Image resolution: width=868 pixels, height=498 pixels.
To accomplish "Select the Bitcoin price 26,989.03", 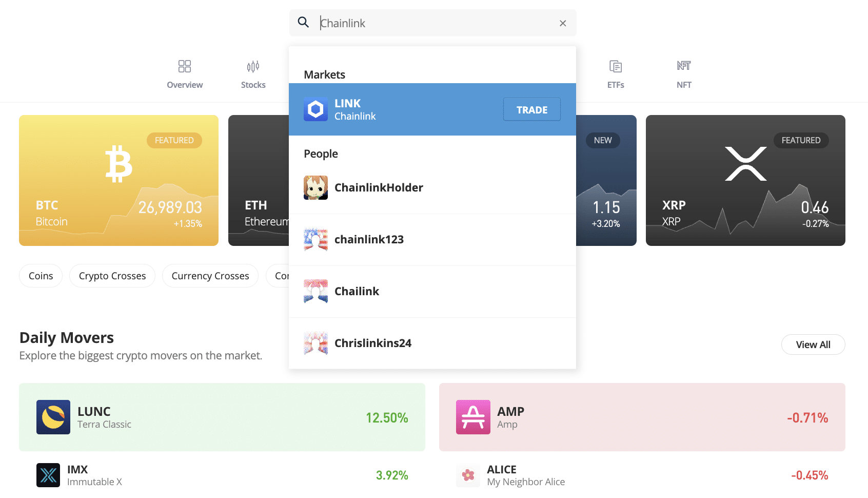I will coord(170,207).
